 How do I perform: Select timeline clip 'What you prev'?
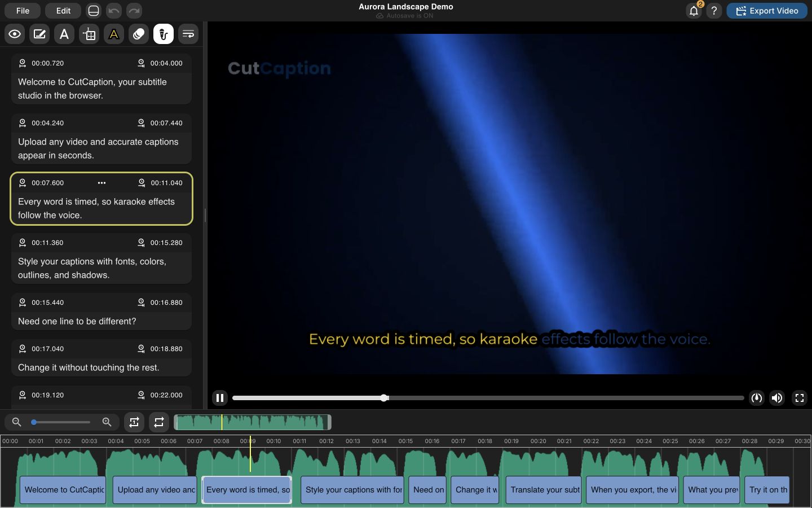712,490
